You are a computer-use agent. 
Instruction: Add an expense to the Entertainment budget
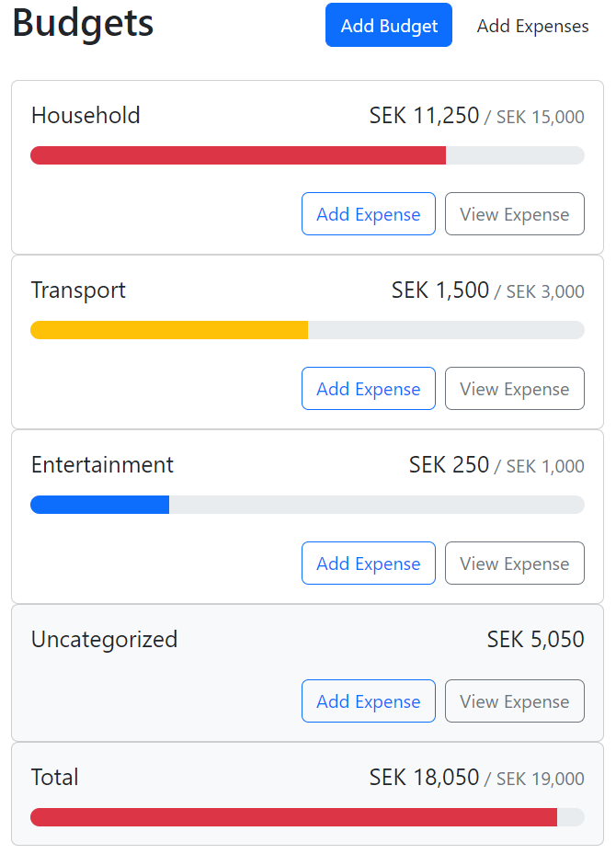pos(368,563)
